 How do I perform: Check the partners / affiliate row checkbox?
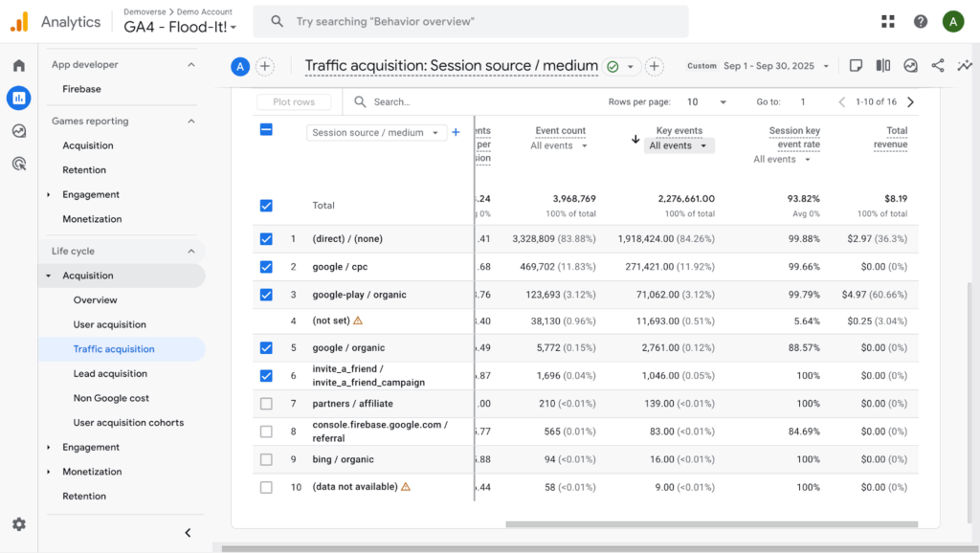point(266,404)
